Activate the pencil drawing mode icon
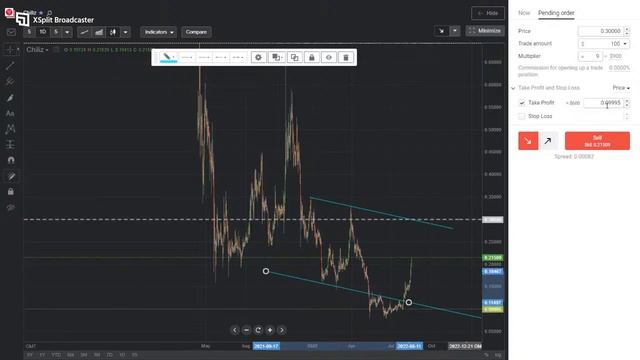 [x=11, y=176]
